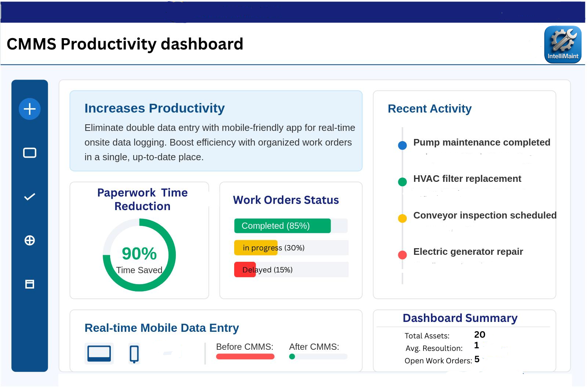This screenshot has width=588, height=389.
Task: Click the Completed (85%) green bar
Action: pyautogui.click(x=282, y=226)
